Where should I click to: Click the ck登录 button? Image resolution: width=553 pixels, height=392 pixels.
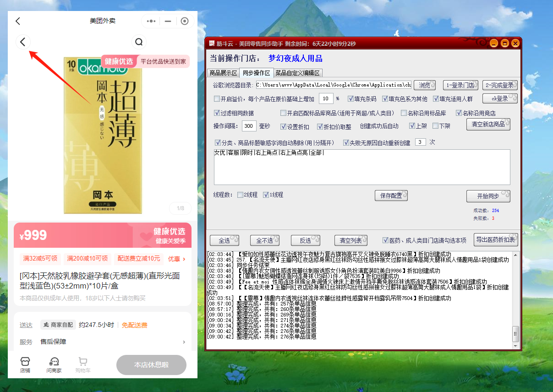click(x=500, y=98)
